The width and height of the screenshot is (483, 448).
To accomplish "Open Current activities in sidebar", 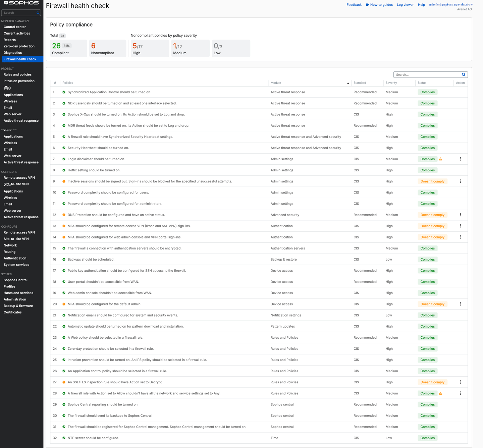I will 17,33.
